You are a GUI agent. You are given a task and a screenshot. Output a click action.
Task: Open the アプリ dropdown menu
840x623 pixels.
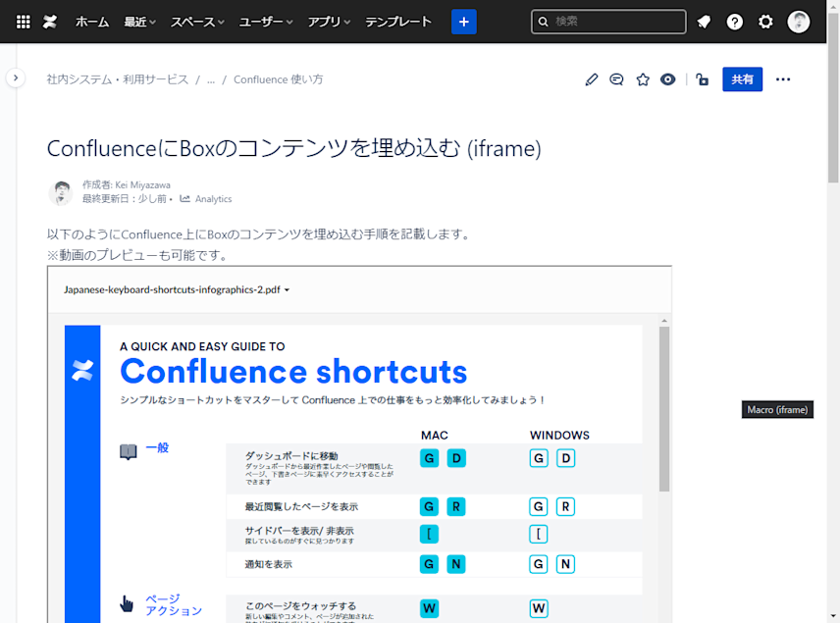(x=329, y=22)
